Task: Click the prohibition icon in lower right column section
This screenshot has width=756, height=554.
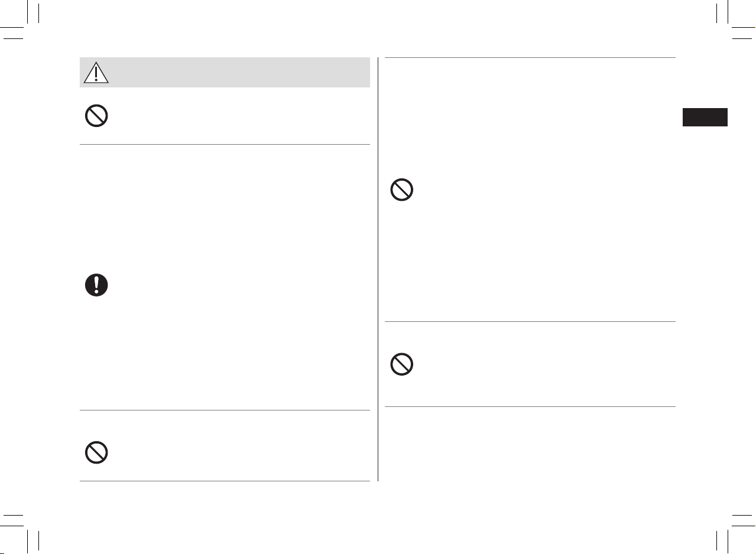Action: tap(401, 364)
